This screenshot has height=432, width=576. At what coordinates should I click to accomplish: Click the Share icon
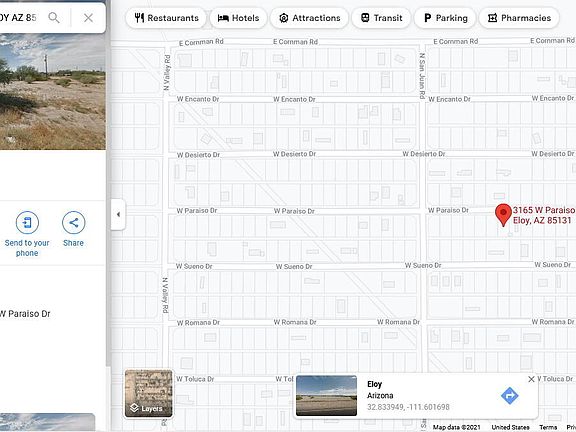click(73, 222)
